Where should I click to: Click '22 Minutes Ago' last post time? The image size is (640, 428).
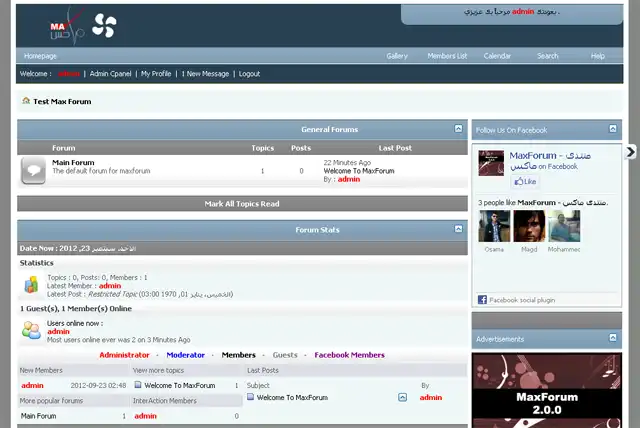pyautogui.click(x=347, y=162)
